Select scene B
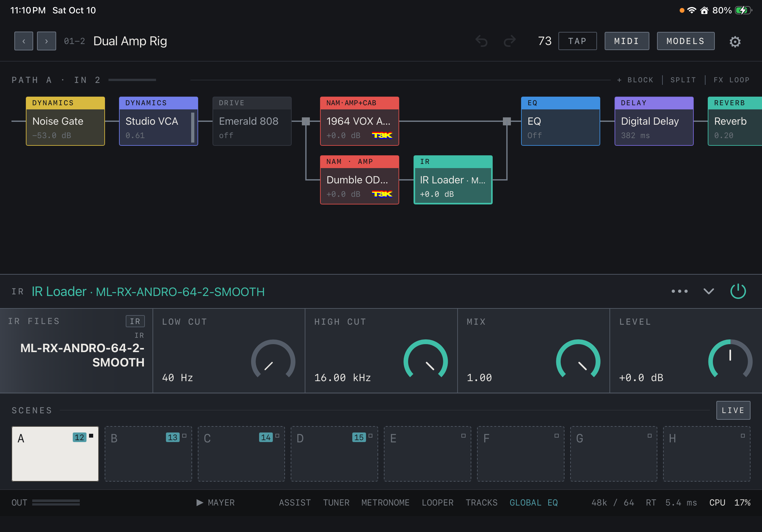The height and width of the screenshot is (532, 762). (x=148, y=454)
